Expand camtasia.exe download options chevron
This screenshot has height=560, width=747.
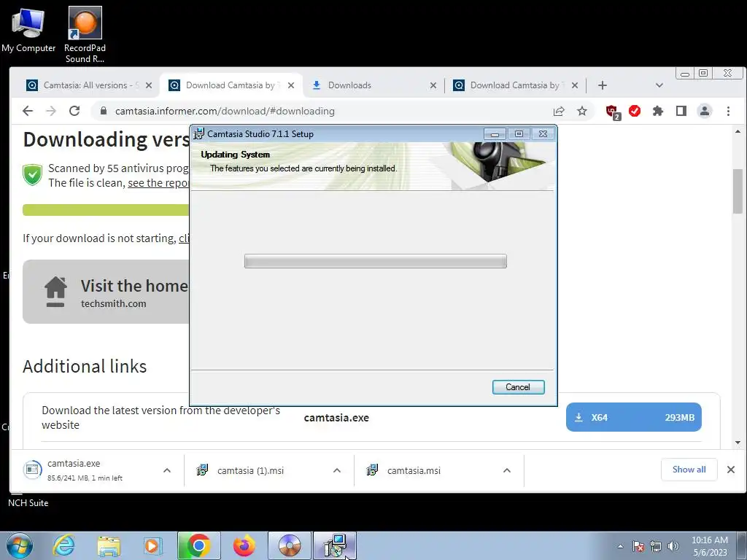pos(167,470)
